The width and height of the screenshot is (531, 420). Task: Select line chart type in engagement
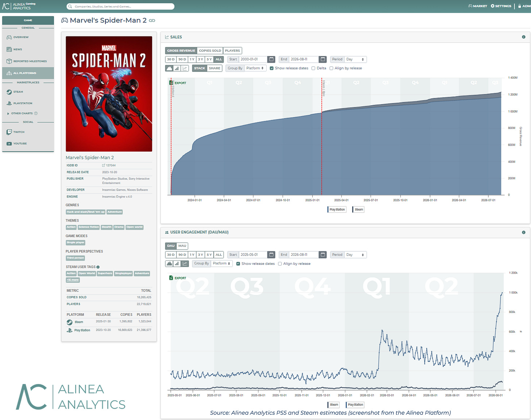point(185,263)
